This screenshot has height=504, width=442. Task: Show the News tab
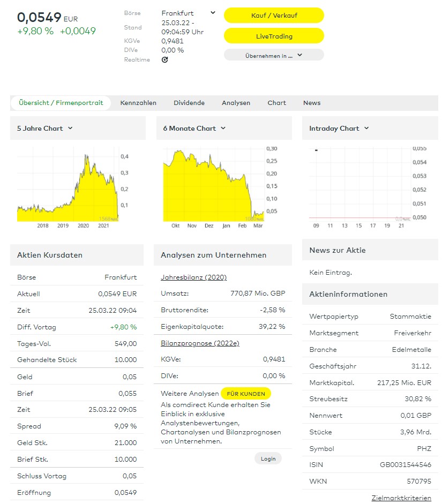coord(312,103)
